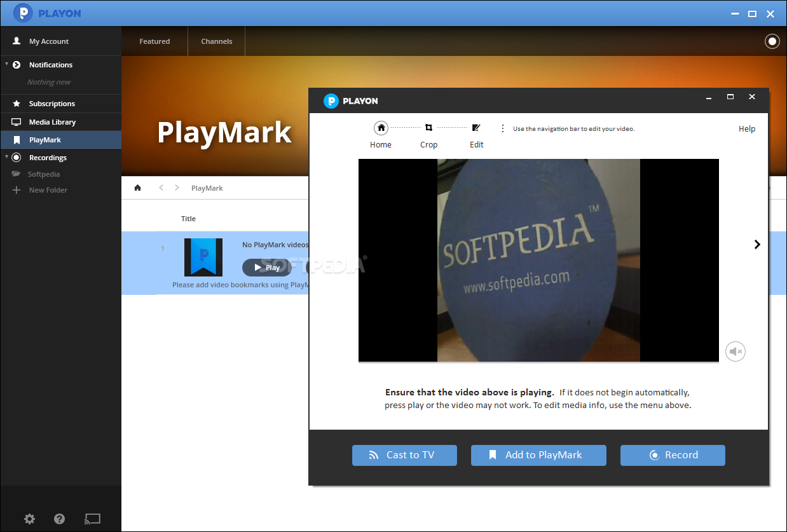The image size is (787, 532).
Task: Click the Title column header
Action: coord(188,219)
